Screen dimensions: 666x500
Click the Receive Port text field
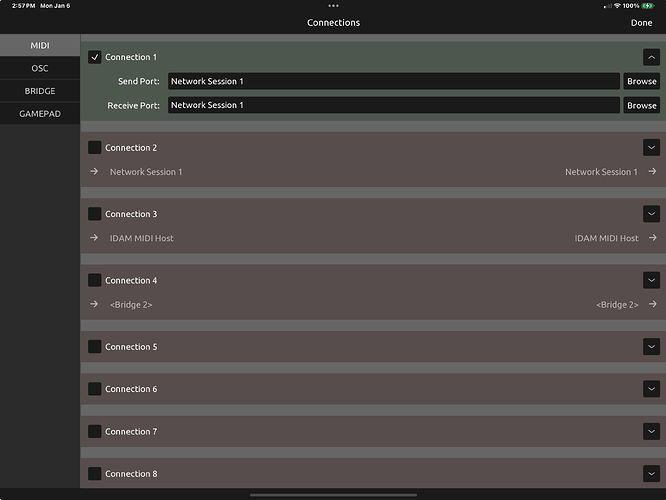[393, 105]
